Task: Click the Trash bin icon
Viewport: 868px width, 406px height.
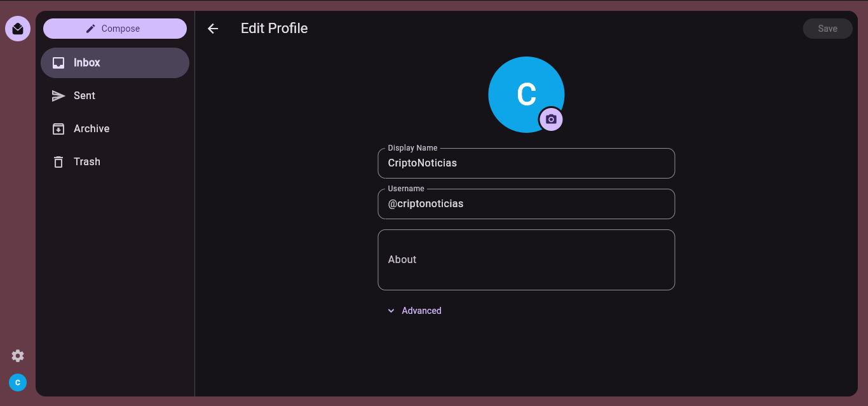Action: pyautogui.click(x=58, y=162)
